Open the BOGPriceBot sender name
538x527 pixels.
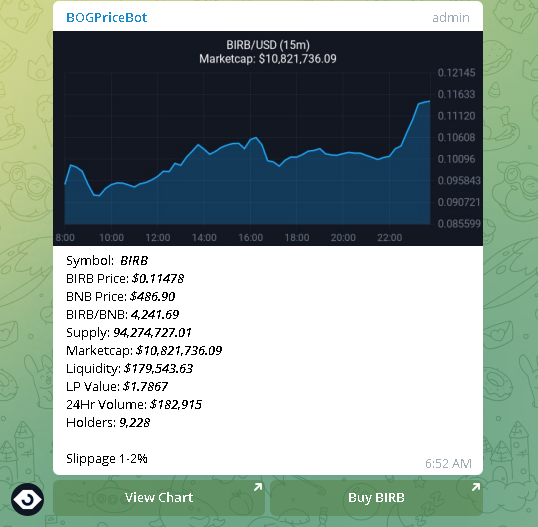106,17
